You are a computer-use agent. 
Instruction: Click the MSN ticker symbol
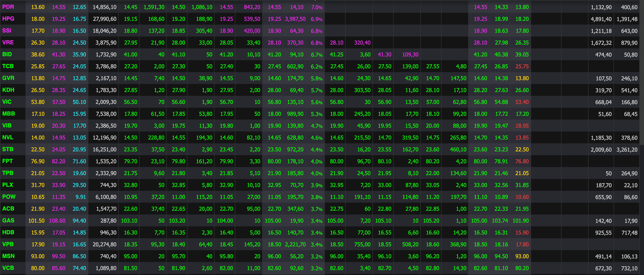(x=9, y=256)
